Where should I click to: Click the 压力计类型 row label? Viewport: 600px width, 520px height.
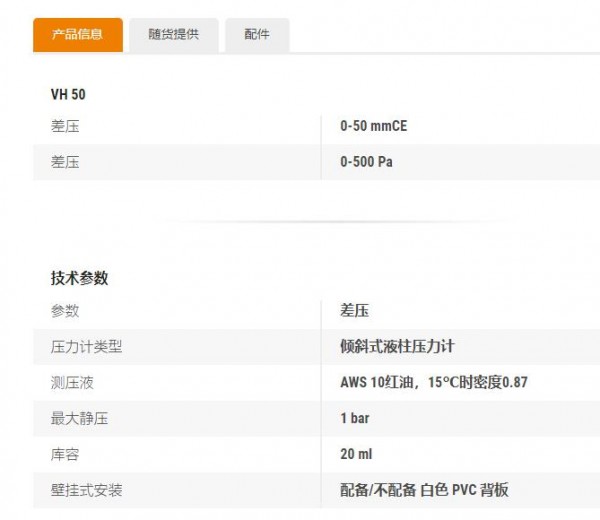[x=86, y=347]
